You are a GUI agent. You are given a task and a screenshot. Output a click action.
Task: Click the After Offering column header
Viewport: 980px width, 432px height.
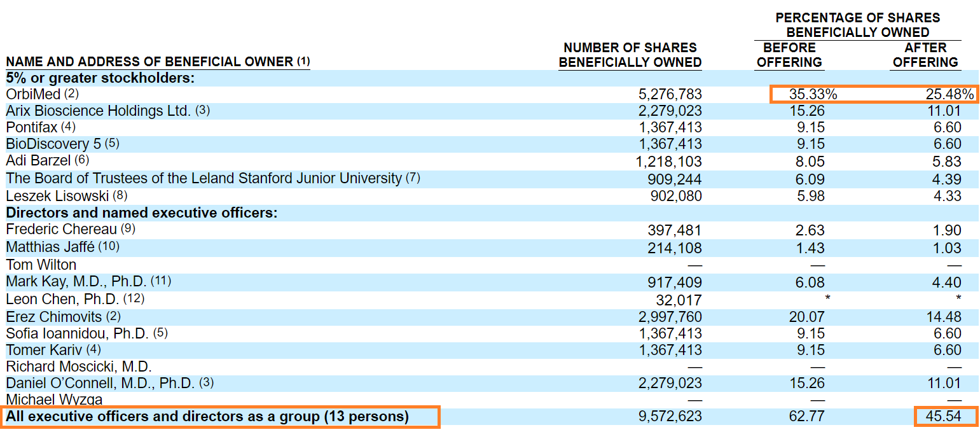click(x=926, y=55)
